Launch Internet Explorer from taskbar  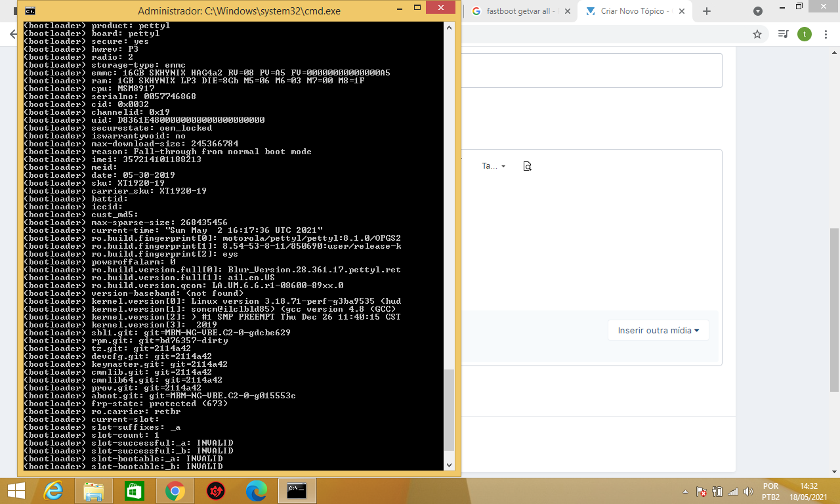53,490
